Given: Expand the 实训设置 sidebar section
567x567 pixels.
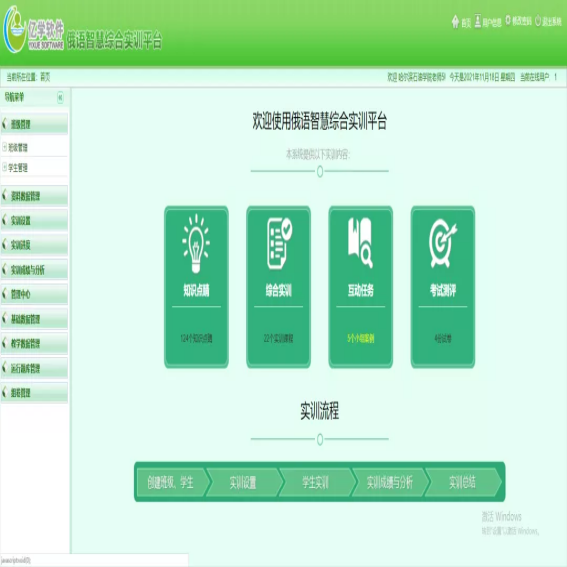Looking at the screenshot, I should pos(34,220).
